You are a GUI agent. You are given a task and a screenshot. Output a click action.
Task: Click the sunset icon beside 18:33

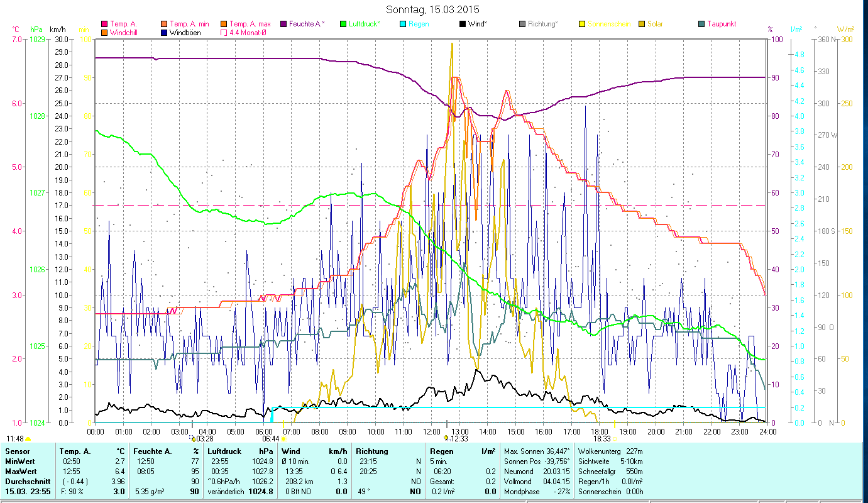tap(615, 439)
